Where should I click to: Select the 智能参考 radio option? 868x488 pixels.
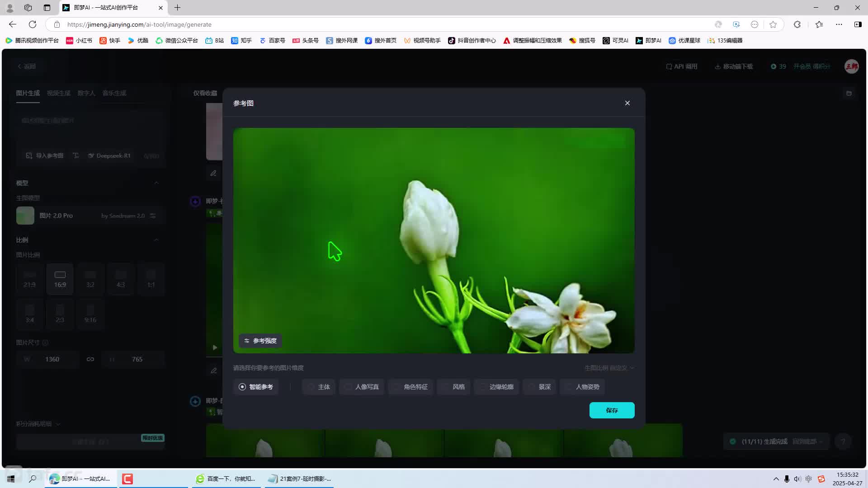(256, 387)
